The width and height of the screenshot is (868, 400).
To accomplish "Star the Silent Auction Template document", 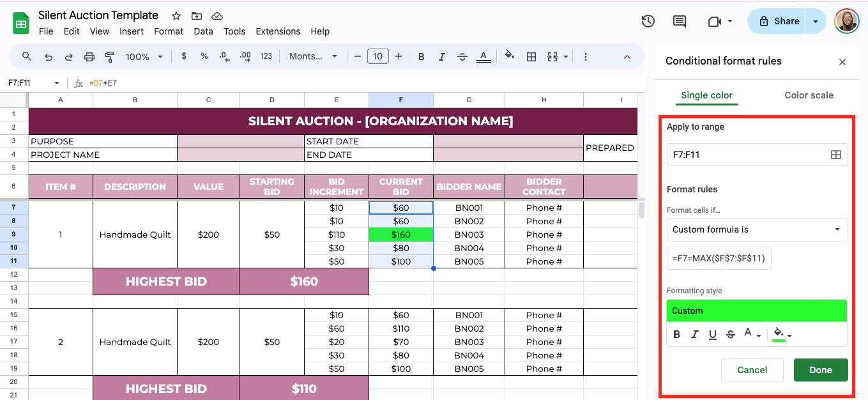I will tap(176, 16).
